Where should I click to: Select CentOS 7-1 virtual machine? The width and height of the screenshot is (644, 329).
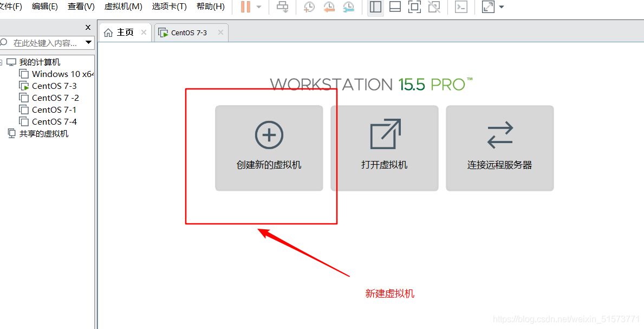[x=54, y=110]
